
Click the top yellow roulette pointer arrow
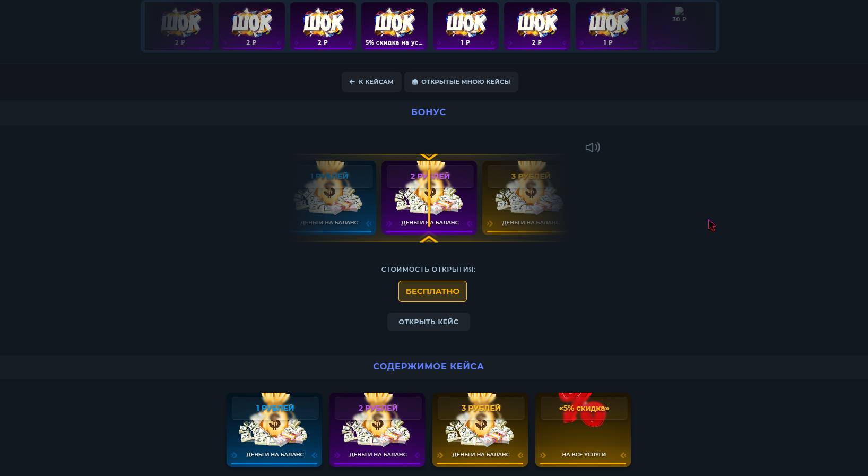[x=429, y=157]
